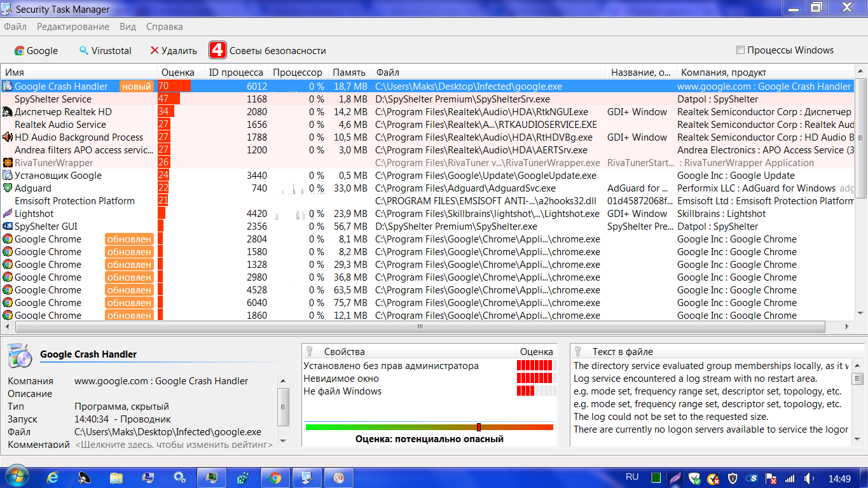Click the Диспетчер Realtek HD row icon
Image resolution: width=868 pixels, height=488 pixels.
click(8, 112)
